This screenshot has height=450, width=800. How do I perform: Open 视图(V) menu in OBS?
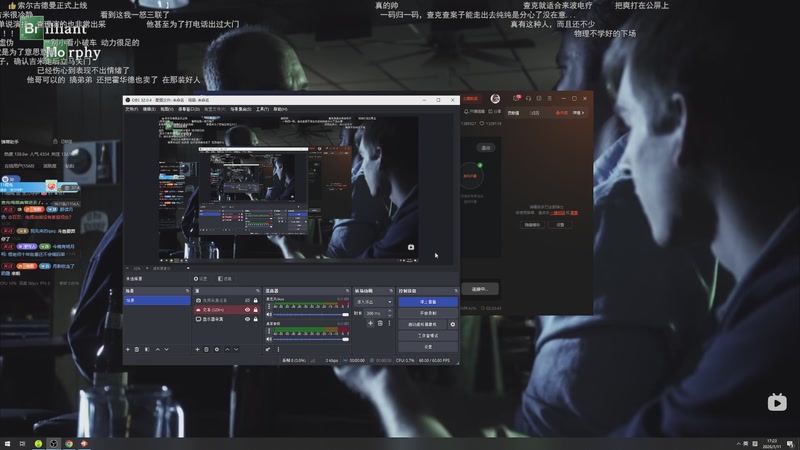tap(167, 109)
